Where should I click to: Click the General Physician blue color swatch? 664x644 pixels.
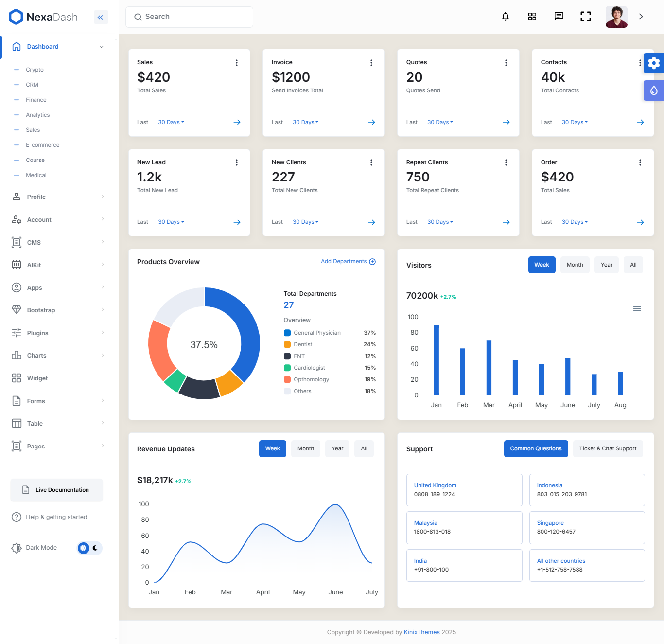tap(287, 333)
